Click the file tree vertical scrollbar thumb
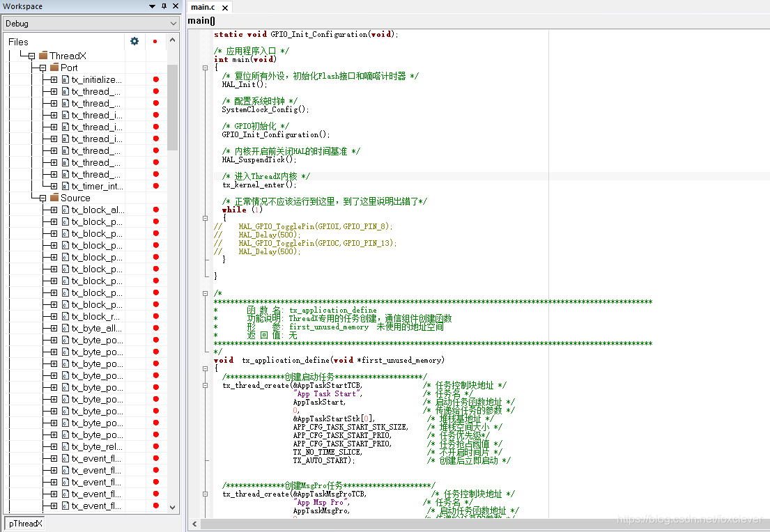Viewport: 770px width, 532px height. click(x=172, y=107)
